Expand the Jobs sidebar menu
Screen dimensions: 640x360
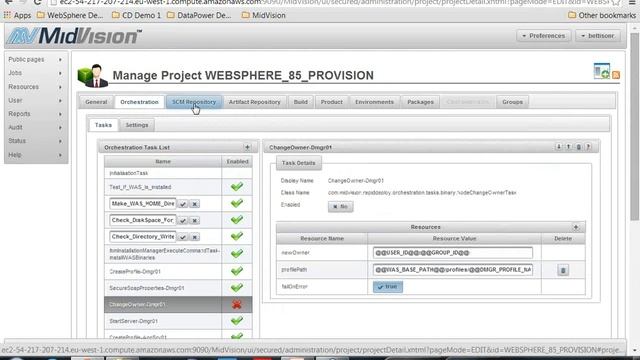tap(36, 73)
